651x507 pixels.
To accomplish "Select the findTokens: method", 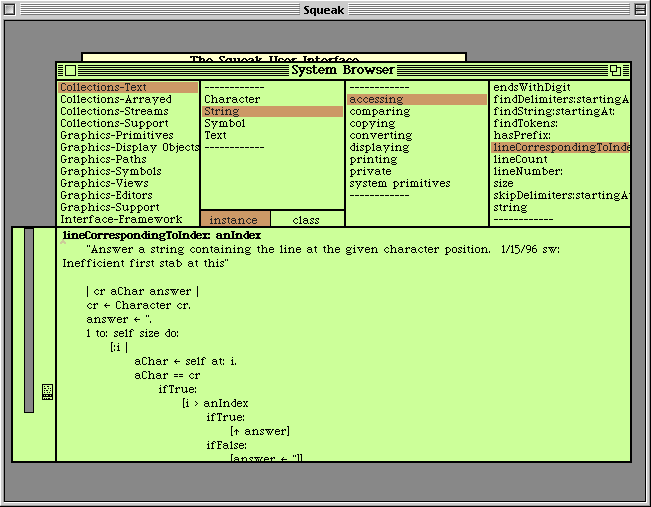I will click(560, 123).
